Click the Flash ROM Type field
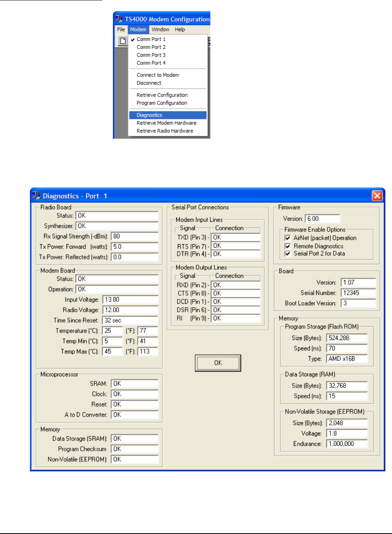This screenshot has height=534, width=392. (347, 359)
